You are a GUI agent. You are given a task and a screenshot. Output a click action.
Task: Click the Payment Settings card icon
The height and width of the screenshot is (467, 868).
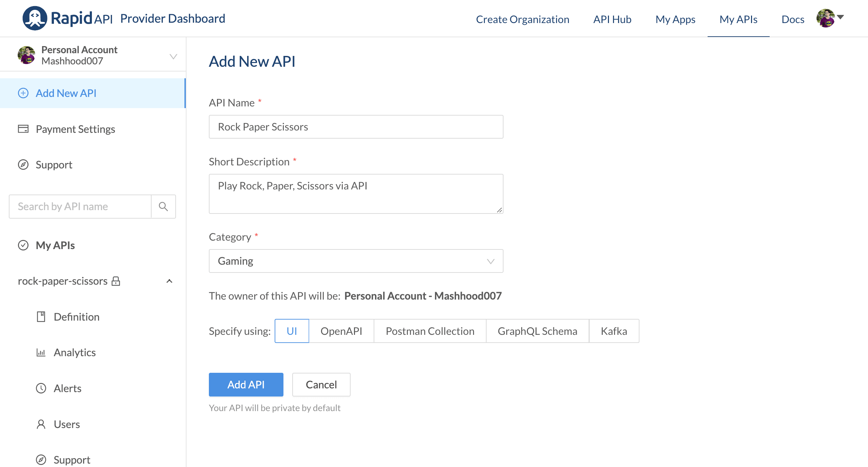23,129
